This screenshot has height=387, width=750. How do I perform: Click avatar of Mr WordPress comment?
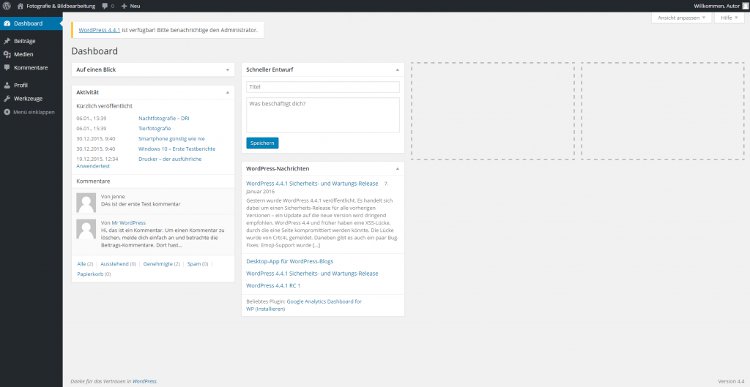click(86, 229)
